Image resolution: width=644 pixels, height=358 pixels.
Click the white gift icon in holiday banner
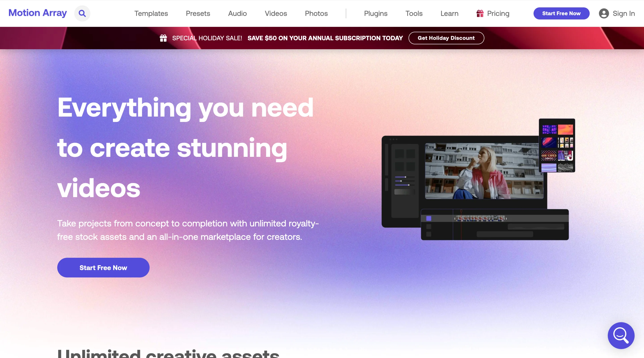point(163,38)
